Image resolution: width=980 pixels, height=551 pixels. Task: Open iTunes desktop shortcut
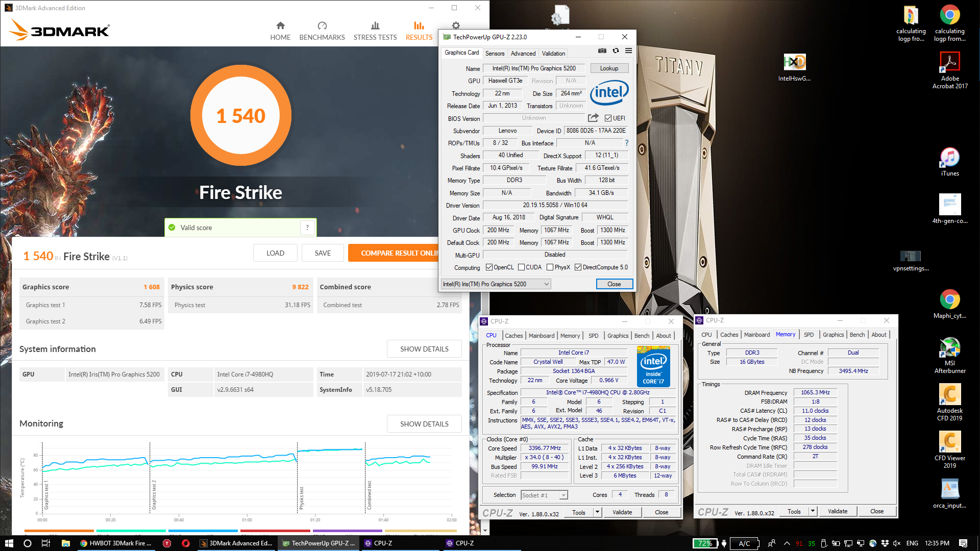click(x=949, y=162)
